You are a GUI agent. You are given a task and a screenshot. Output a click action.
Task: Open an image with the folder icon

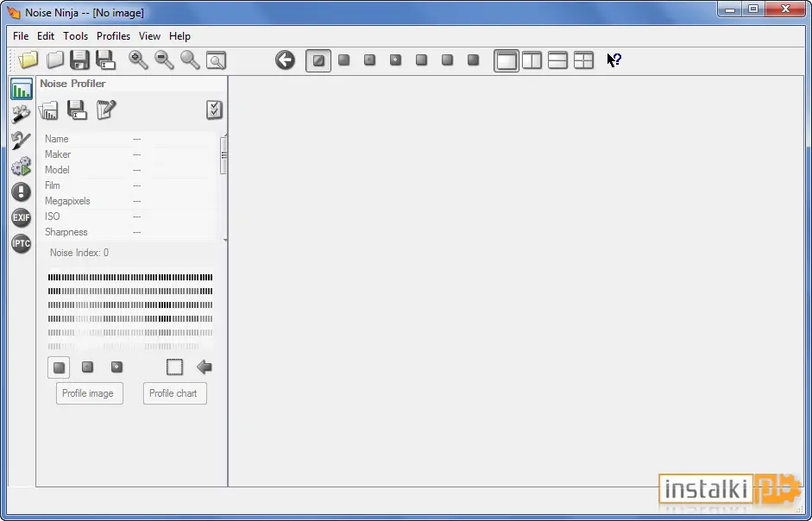pos(28,60)
